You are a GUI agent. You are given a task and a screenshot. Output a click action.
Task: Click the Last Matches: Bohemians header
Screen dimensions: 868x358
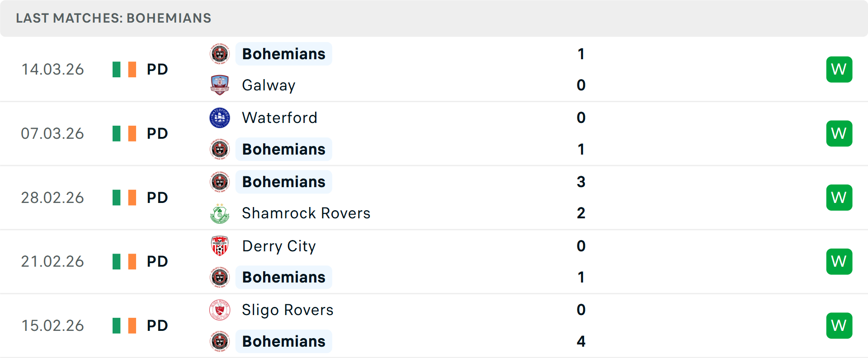[x=113, y=18]
